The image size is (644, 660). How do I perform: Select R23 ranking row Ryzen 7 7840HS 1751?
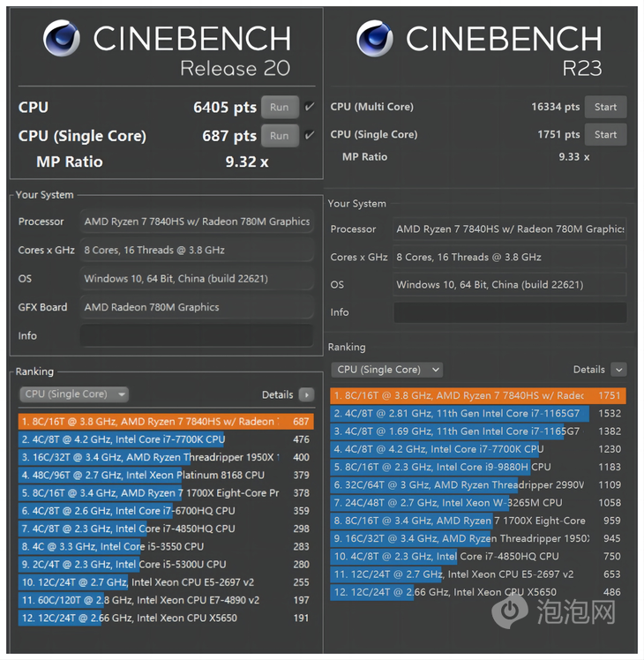pyautogui.click(x=478, y=395)
